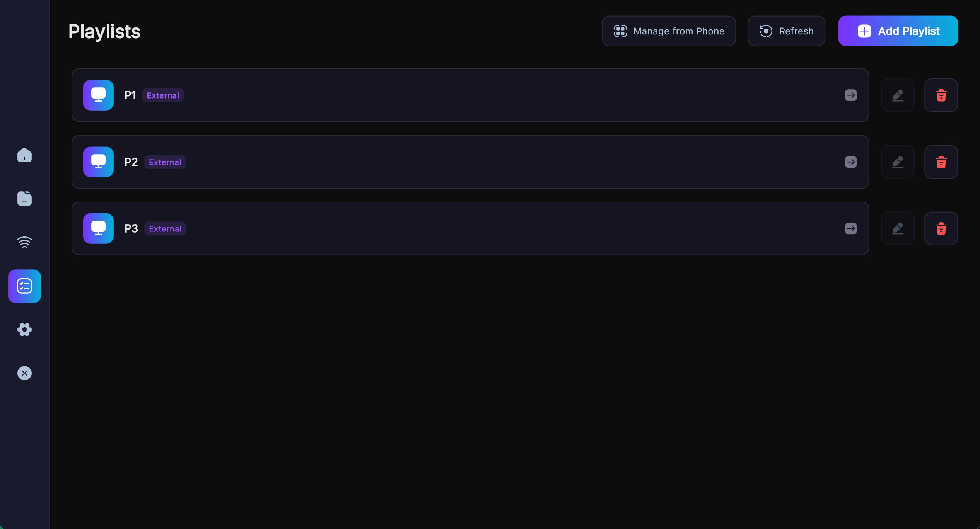
Task: Open Settings via the gear icon
Action: pyautogui.click(x=24, y=330)
